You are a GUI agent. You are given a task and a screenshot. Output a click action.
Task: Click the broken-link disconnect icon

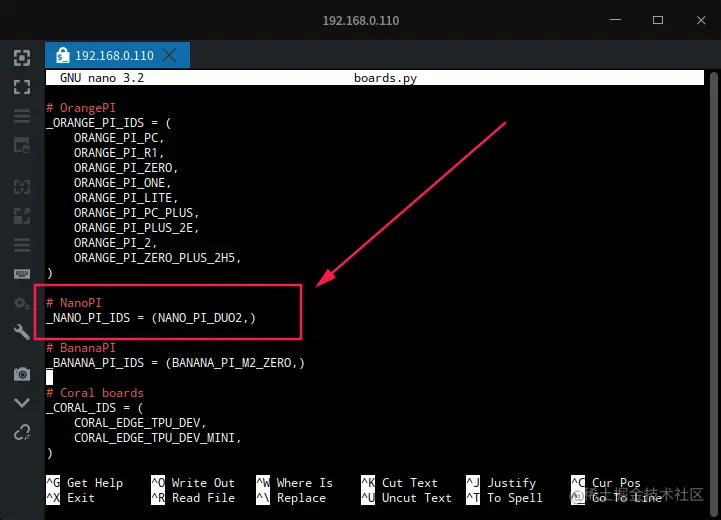[x=22, y=432]
